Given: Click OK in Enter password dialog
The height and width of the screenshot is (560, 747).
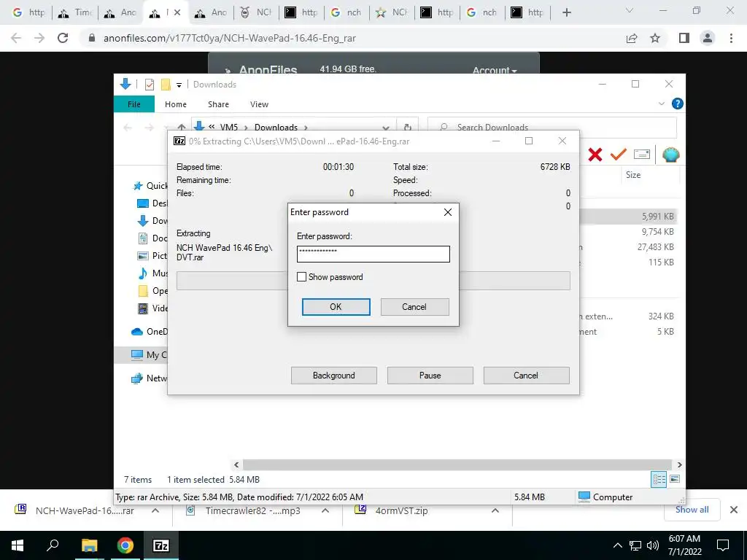Looking at the screenshot, I should (336, 307).
